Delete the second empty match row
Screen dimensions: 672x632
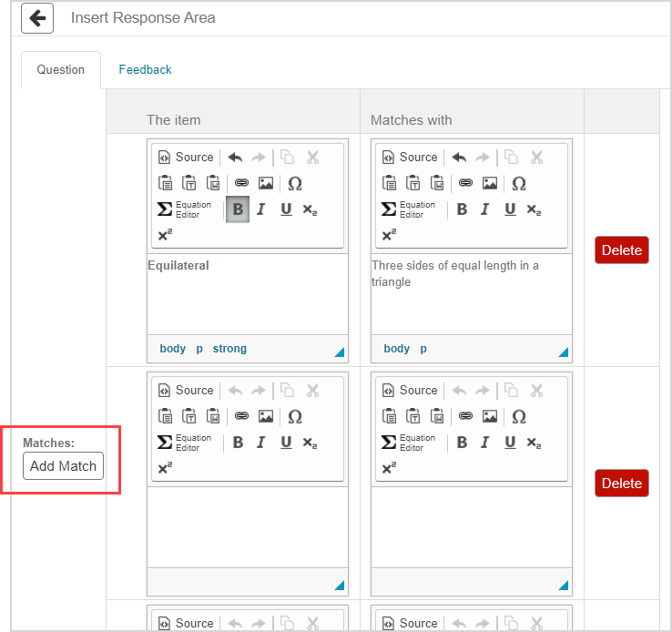621,484
